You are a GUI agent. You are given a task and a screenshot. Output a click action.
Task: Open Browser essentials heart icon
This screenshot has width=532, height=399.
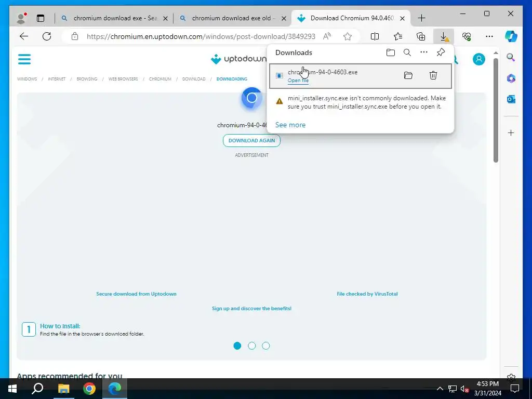pyautogui.click(x=467, y=36)
